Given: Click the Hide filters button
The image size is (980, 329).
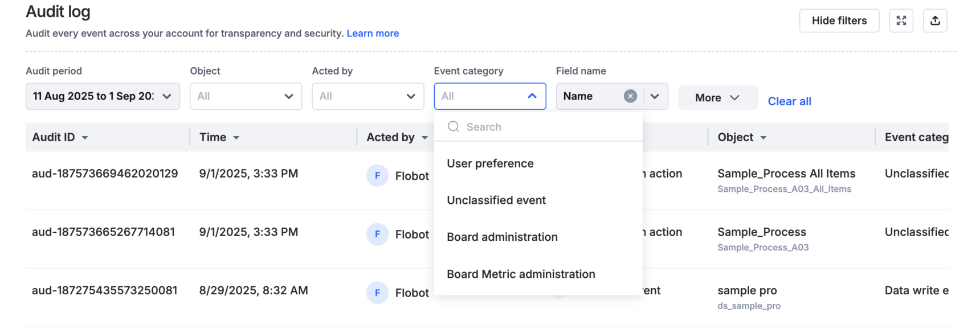Looking at the screenshot, I should point(839,21).
